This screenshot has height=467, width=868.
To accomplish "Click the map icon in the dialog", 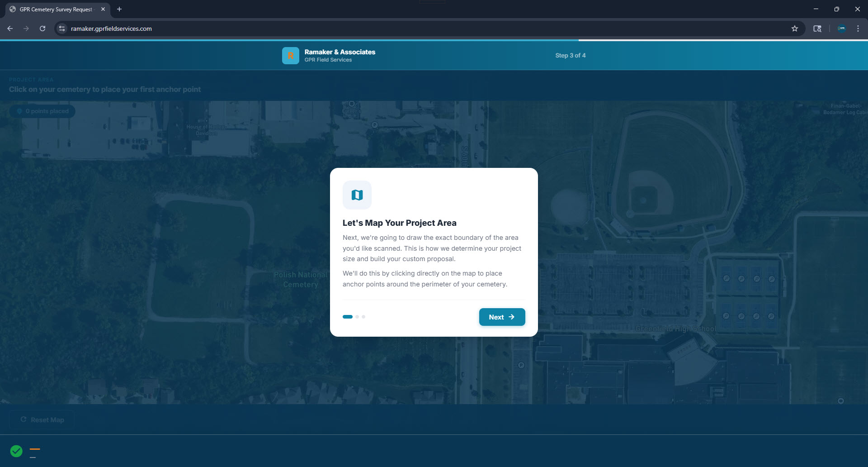I will 357,195.
